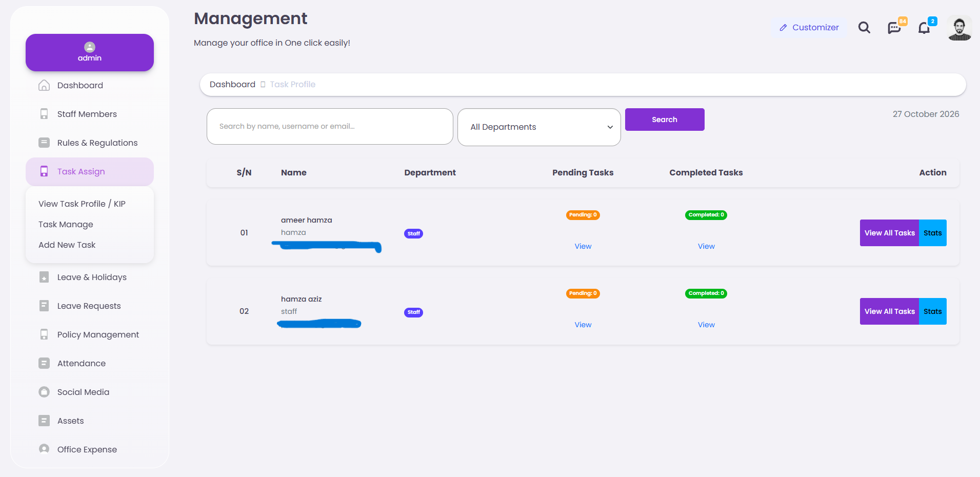Click the Completed Tasks column header

(x=706, y=172)
